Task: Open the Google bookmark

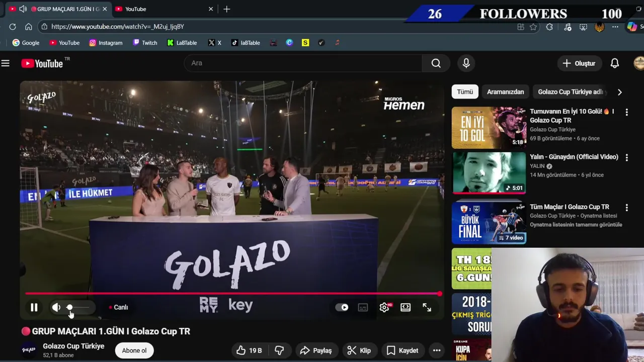Action: point(26,43)
